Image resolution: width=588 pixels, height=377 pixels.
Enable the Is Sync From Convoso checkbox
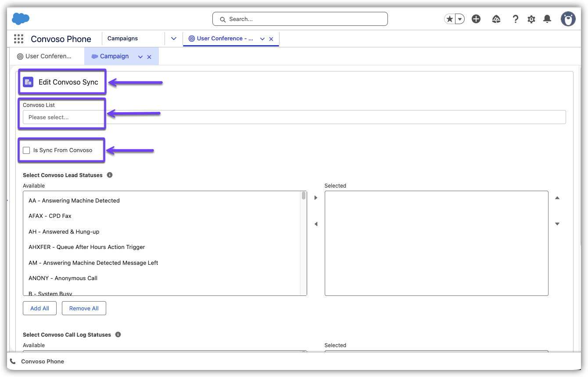[27, 150]
